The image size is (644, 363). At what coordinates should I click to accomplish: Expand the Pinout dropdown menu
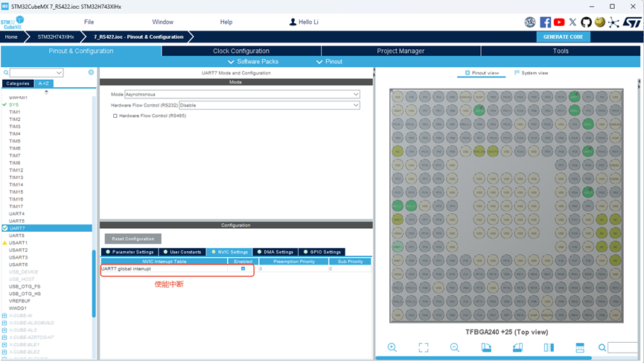(329, 62)
